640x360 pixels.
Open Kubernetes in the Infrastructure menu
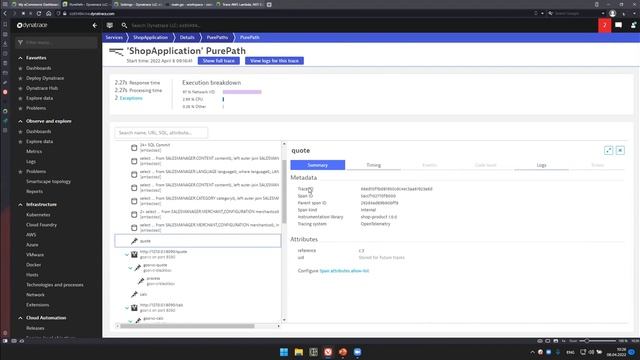pos(38,215)
